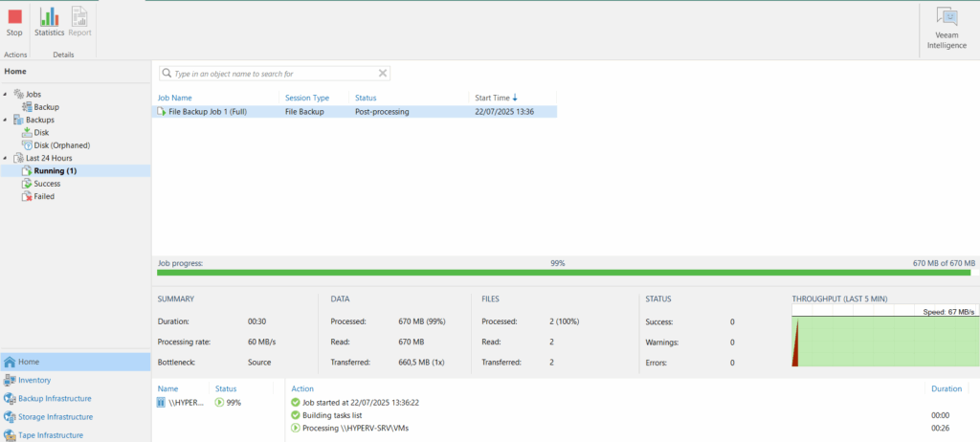
Task: Clear the search box with the X icon
Action: pos(383,73)
